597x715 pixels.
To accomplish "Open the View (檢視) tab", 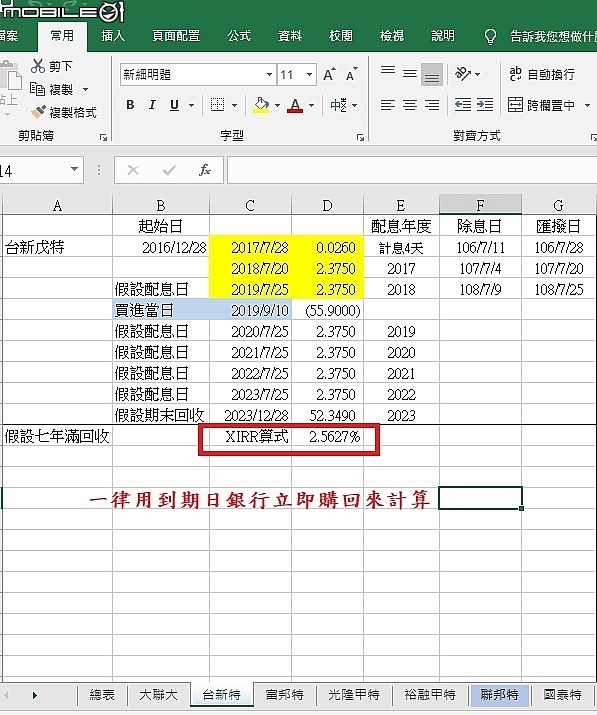I will pyautogui.click(x=392, y=36).
